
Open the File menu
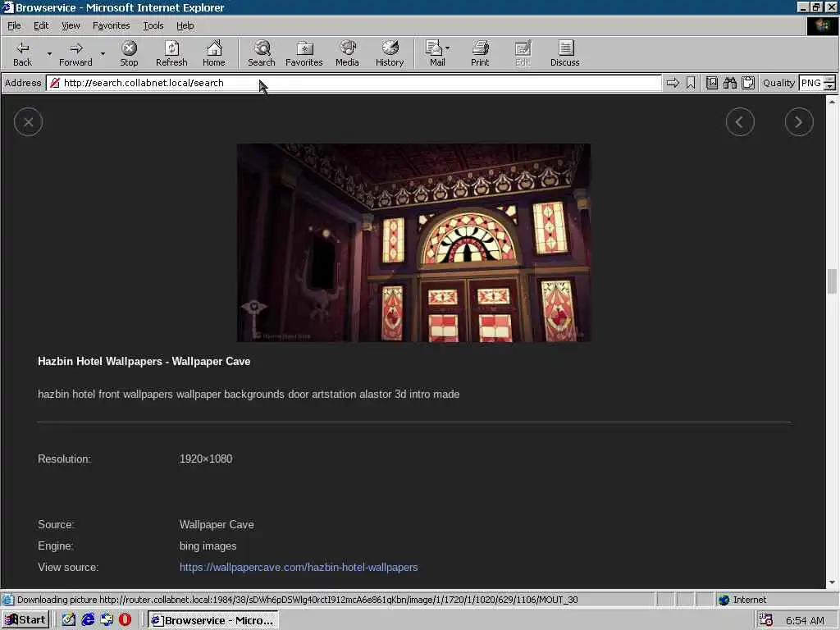(14, 25)
